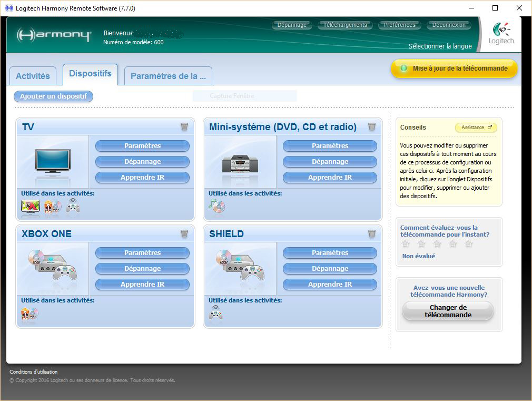Viewport: 532px width, 401px height.
Task: Open Préférences in the top menu
Action: (x=399, y=25)
